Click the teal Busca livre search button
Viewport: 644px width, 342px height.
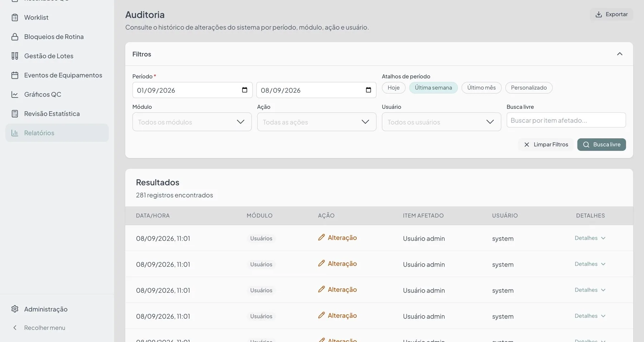[601, 145]
